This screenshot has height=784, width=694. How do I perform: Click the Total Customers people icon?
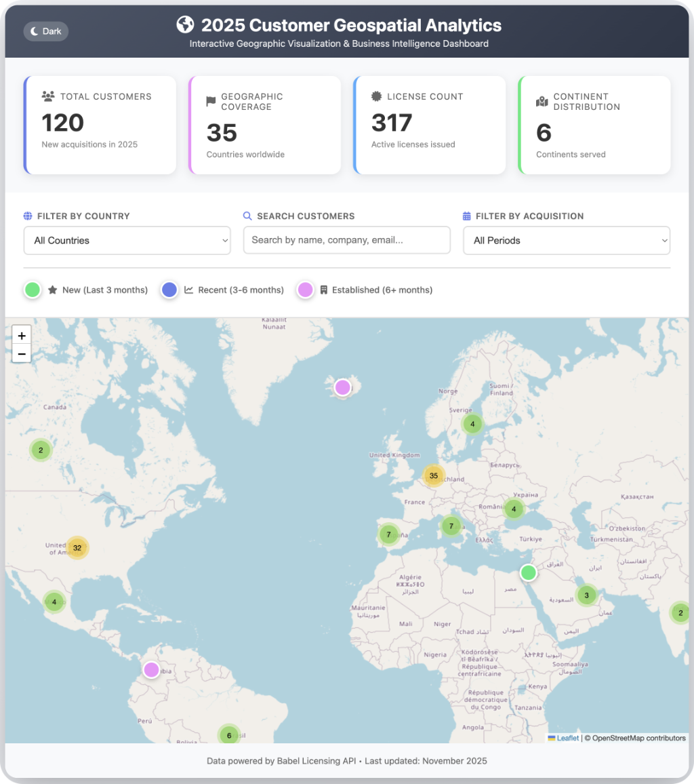pyautogui.click(x=48, y=97)
